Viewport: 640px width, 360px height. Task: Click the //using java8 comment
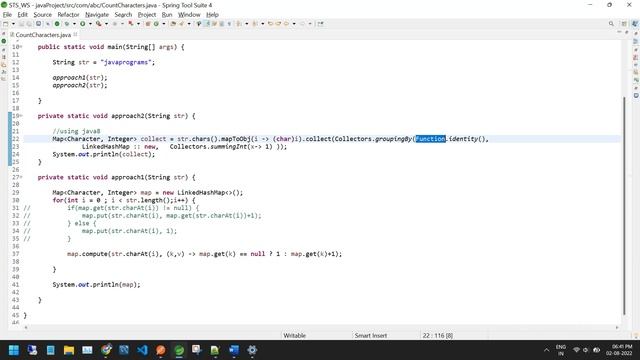(x=76, y=131)
